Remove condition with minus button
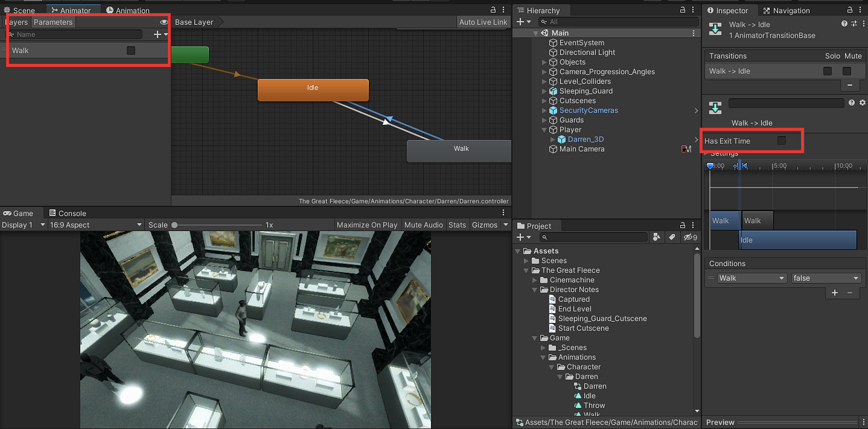 coord(849,293)
